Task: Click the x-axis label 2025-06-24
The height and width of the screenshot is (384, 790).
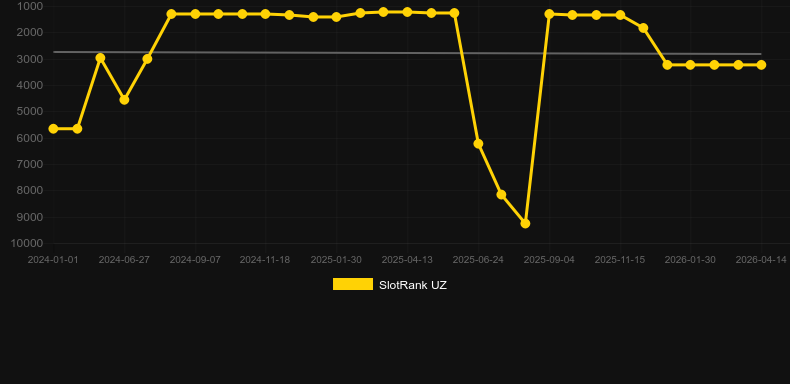Action: tap(478, 260)
